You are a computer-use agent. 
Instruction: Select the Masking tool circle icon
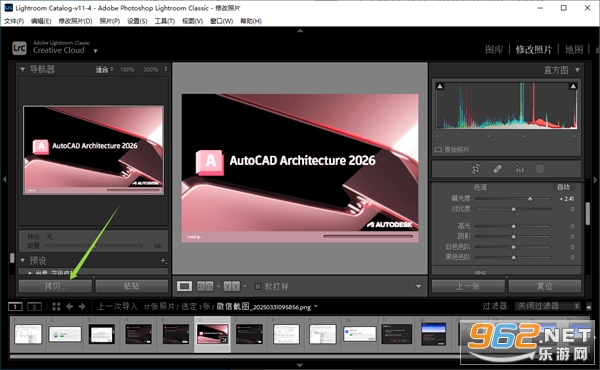click(540, 169)
